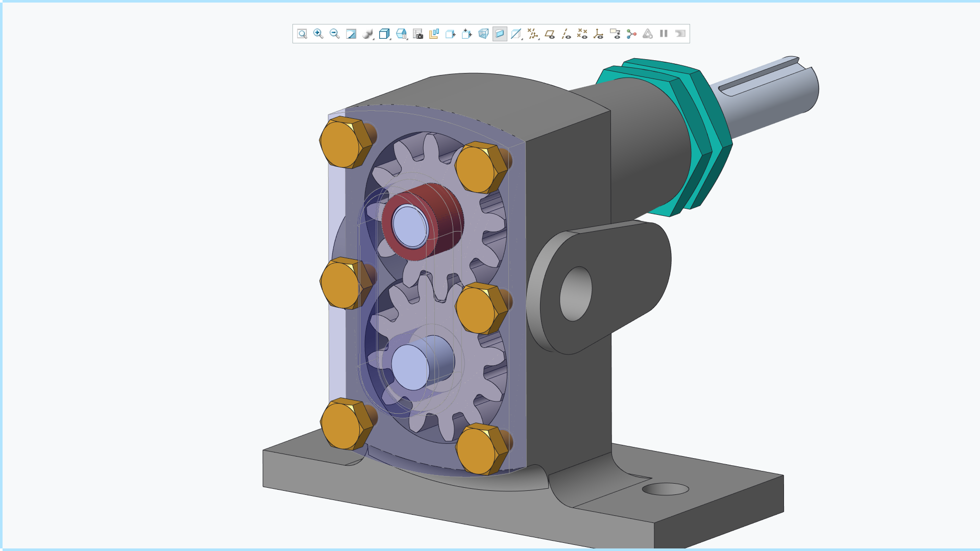Open the rendering spheres options dropdown

[x=367, y=34]
